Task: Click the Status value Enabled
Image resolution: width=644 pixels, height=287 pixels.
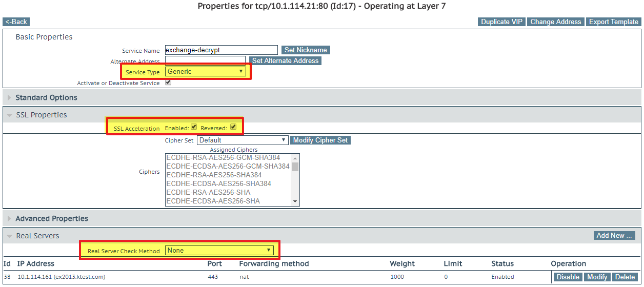Action: [502, 277]
